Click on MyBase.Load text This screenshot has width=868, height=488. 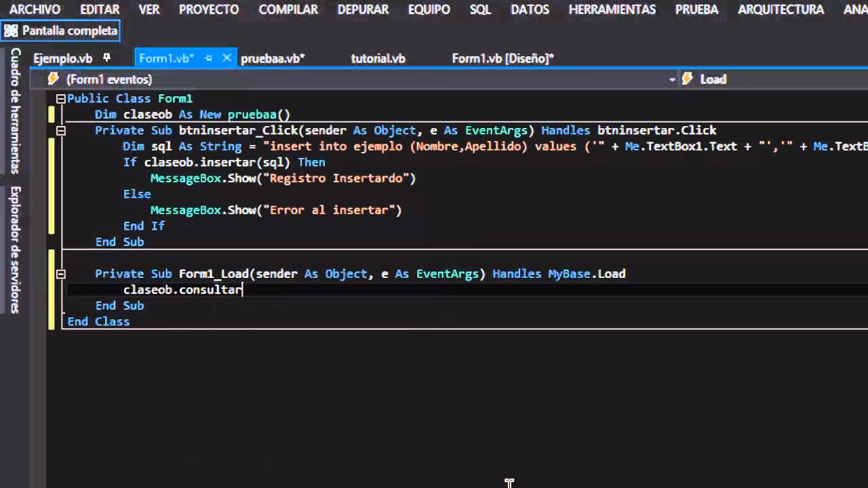tap(587, 274)
